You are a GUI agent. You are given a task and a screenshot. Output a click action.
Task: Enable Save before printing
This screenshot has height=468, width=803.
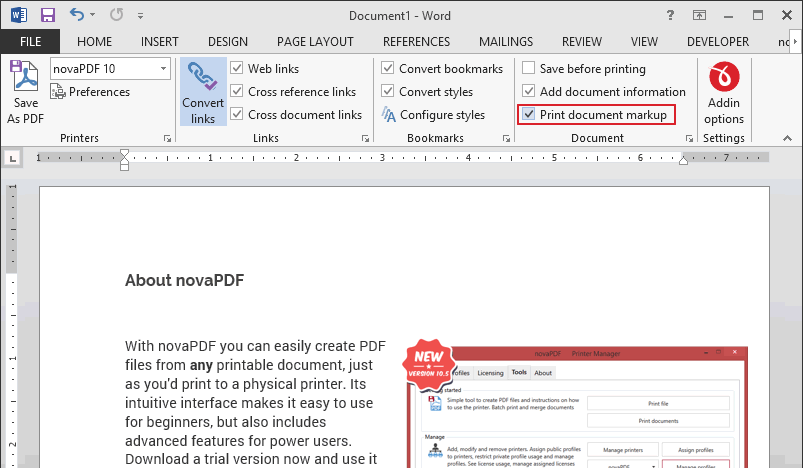[x=529, y=68]
